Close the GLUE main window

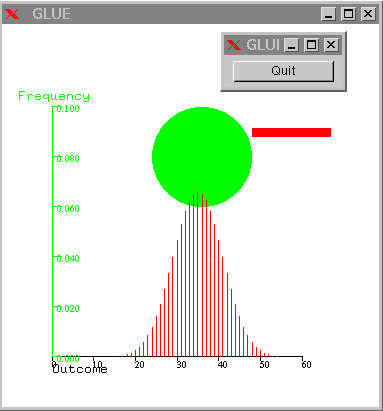pyautogui.click(x=368, y=14)
